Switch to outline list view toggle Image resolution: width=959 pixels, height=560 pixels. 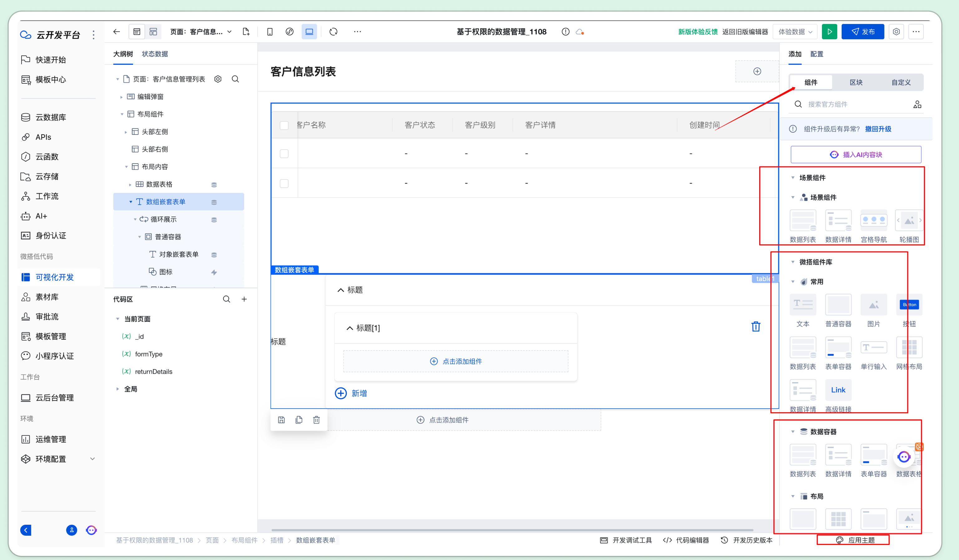(137, 32)
